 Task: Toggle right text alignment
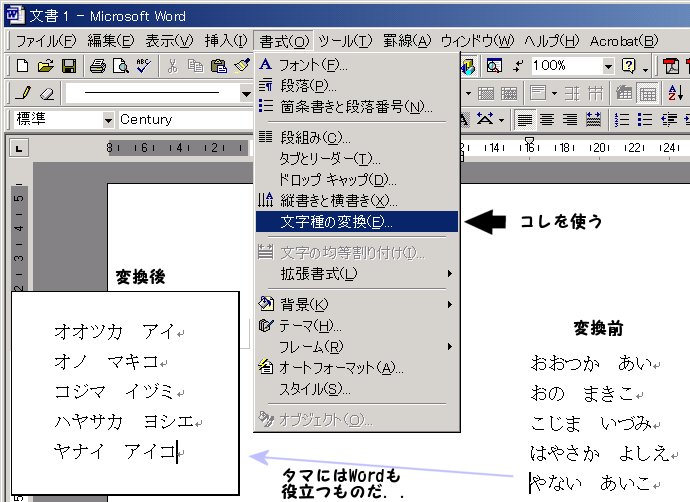click(x=570, y=119)
